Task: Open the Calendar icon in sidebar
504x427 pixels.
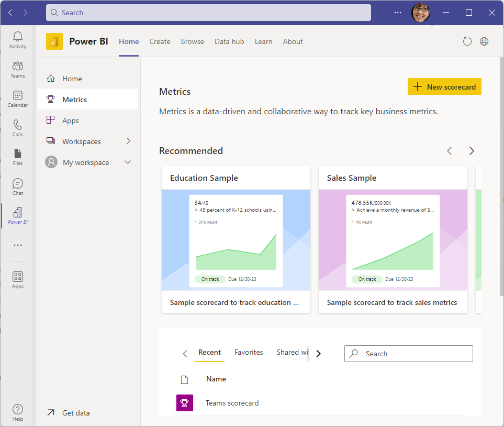Action: click(x=18, y=99)
